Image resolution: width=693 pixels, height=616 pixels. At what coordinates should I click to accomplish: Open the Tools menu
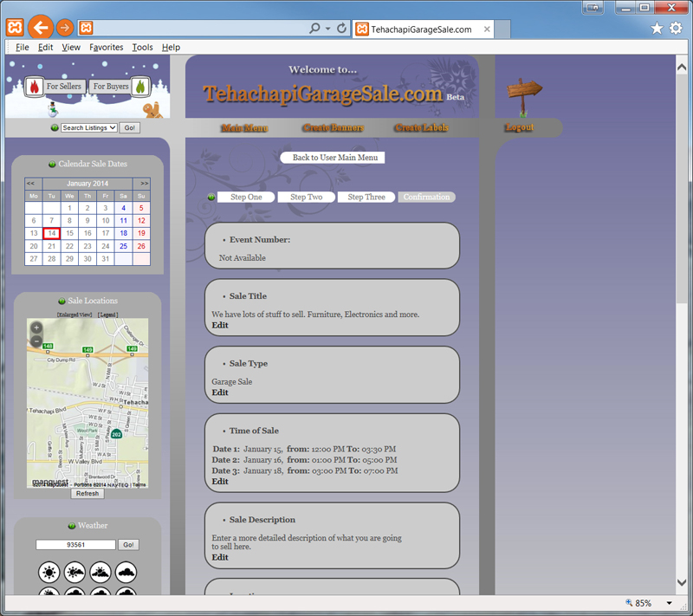[x=142, y=48]
